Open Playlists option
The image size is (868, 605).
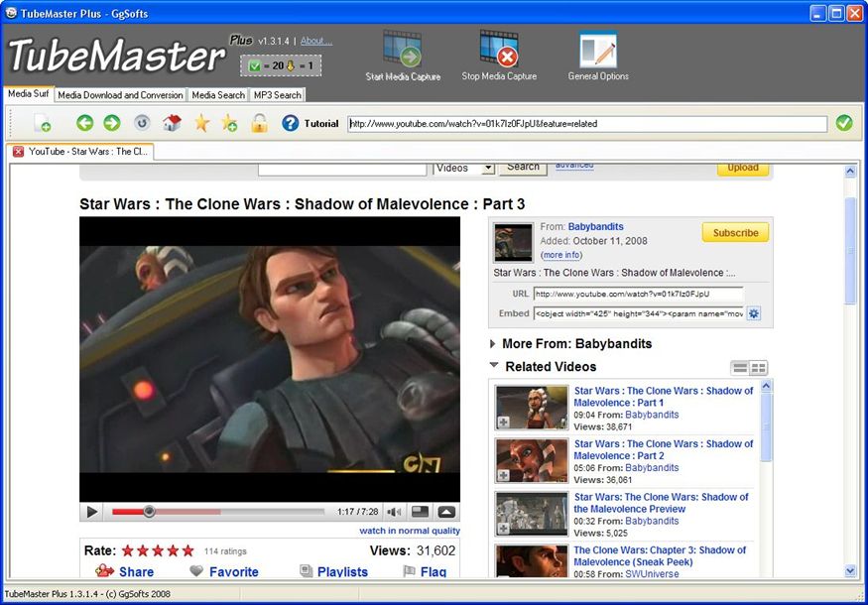point(333,572)
